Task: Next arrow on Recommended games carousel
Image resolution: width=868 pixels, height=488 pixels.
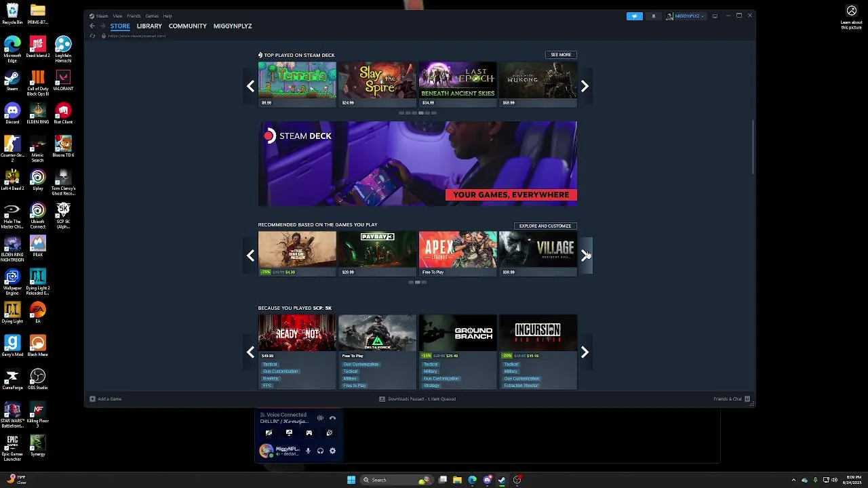Action: [585, 256]
